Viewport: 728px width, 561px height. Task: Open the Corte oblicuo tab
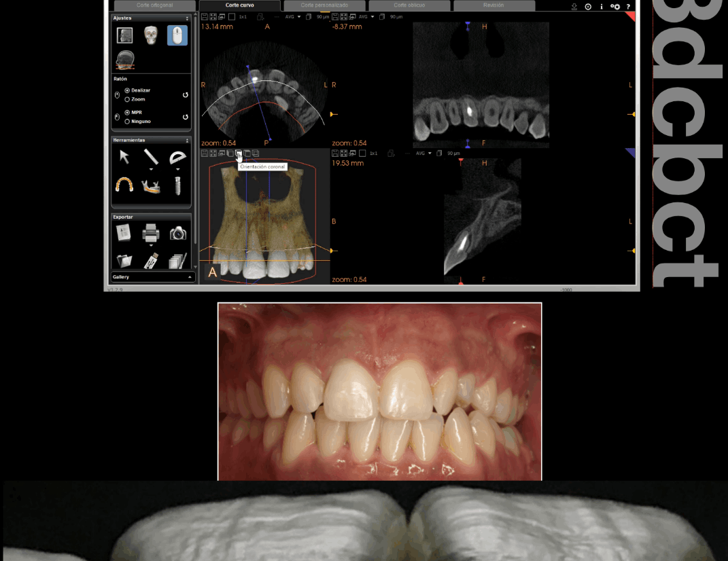point(409,5)
